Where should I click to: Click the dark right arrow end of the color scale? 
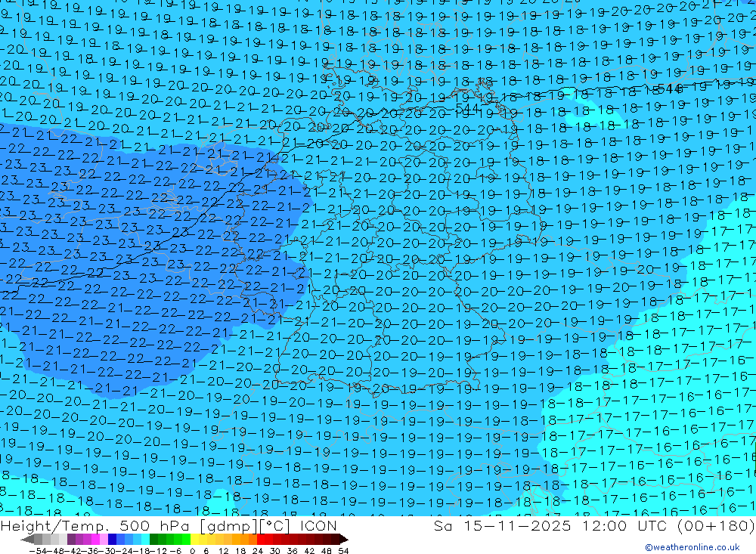[344, 539]
